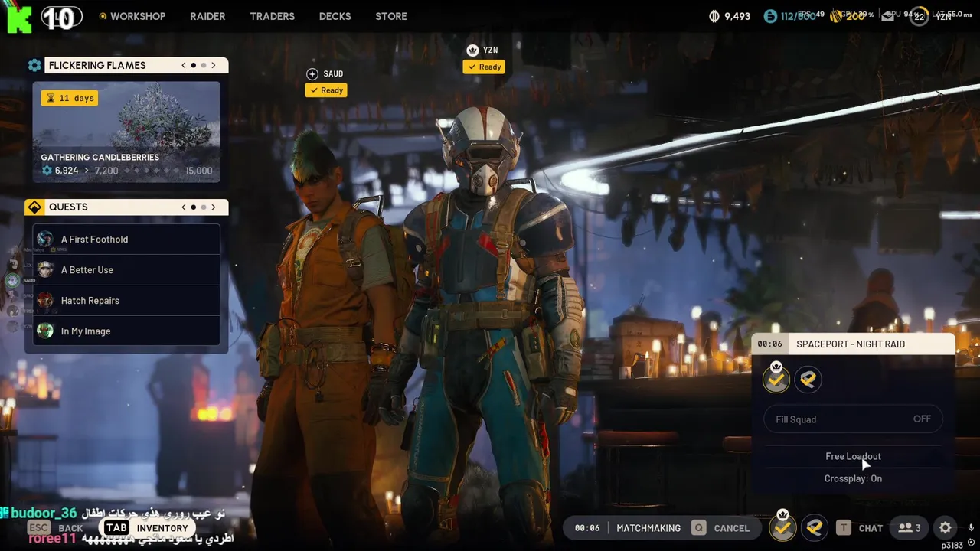Open the mail envelope icon
Image resolution: width=980 pixels, height=551 pixels.
point(888,16)
